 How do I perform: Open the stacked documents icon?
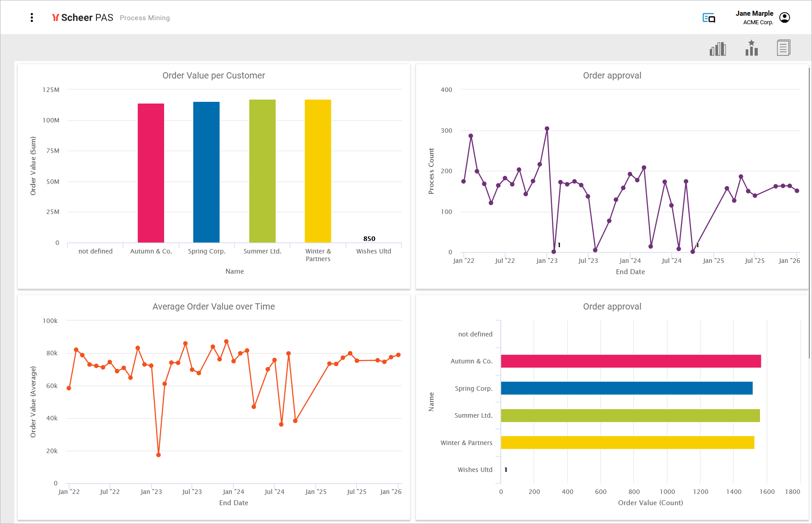pyautogui.click(x=783, y=48)
